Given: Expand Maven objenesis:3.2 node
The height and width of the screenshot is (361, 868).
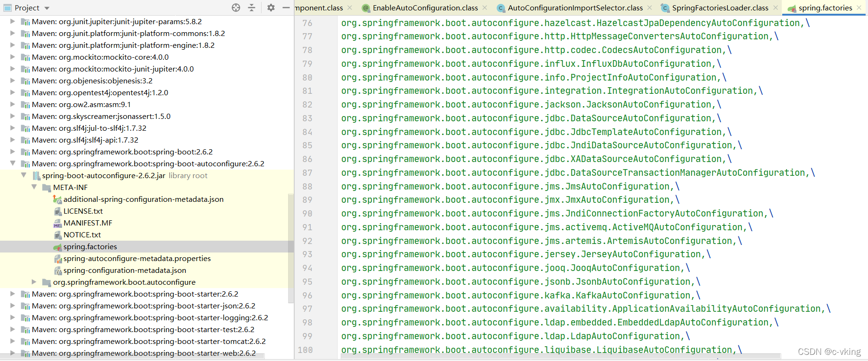Looking at the screenshot, I should [13, 81].
